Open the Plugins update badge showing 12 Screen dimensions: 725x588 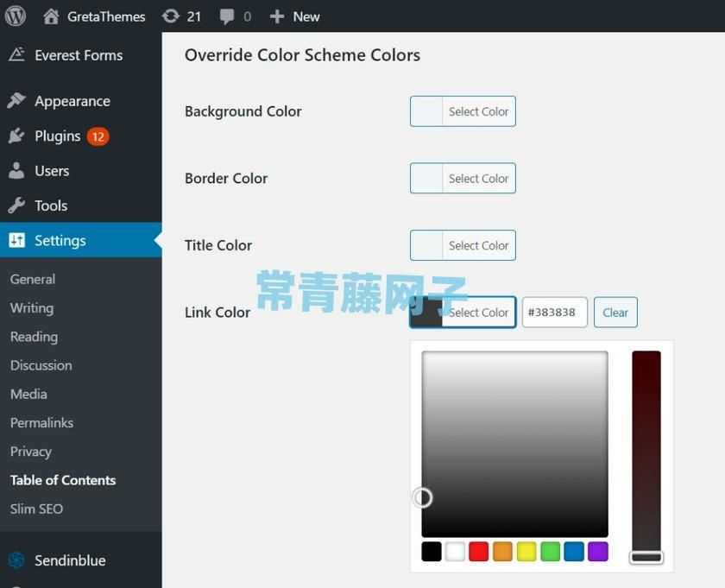[x=98, y=136]
